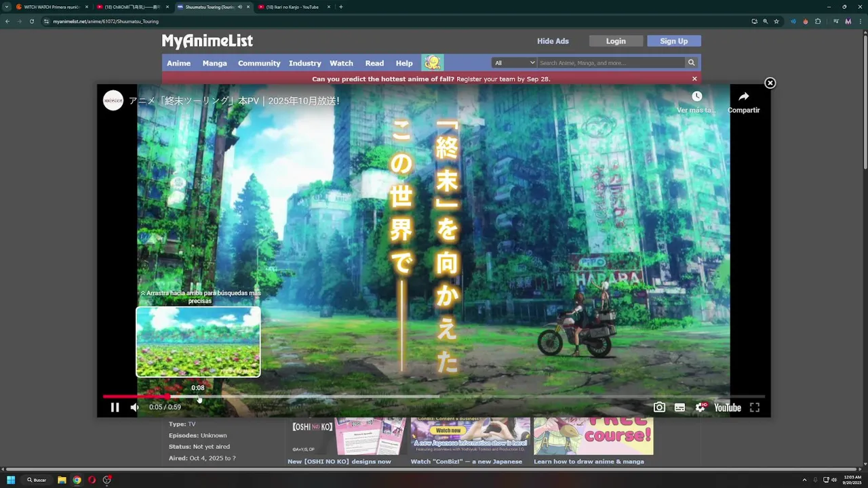Expand the tab search chevron
The width and height of the screenshot is (868, 488).
[x=7, y=7]
